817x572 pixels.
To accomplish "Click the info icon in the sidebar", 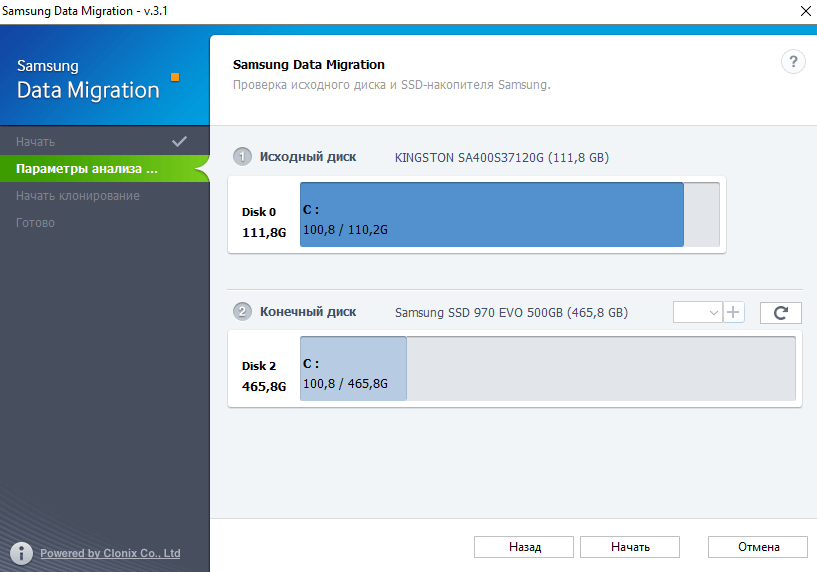I will pyautogui.click(x=21, y=552).
